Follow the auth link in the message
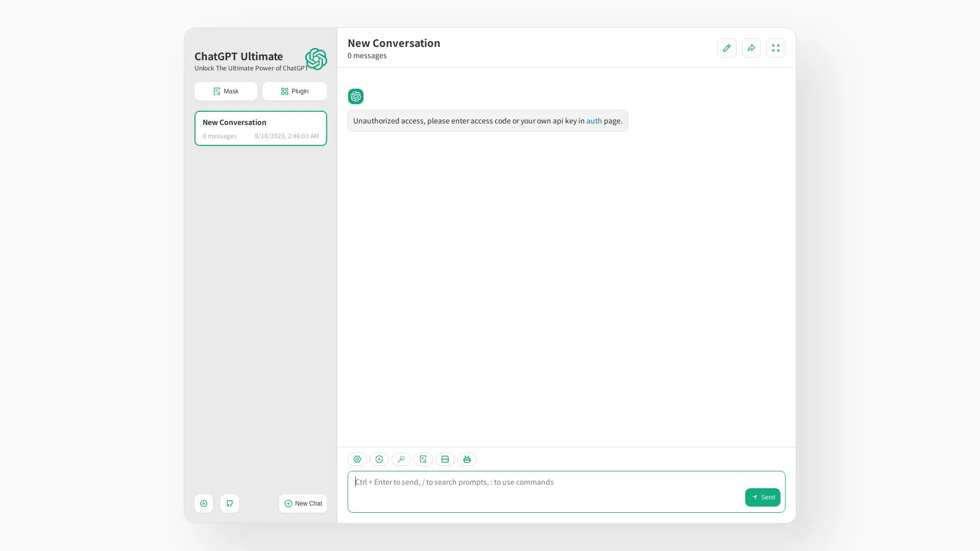Screen dimensions: 980x551 coord(594,121)
